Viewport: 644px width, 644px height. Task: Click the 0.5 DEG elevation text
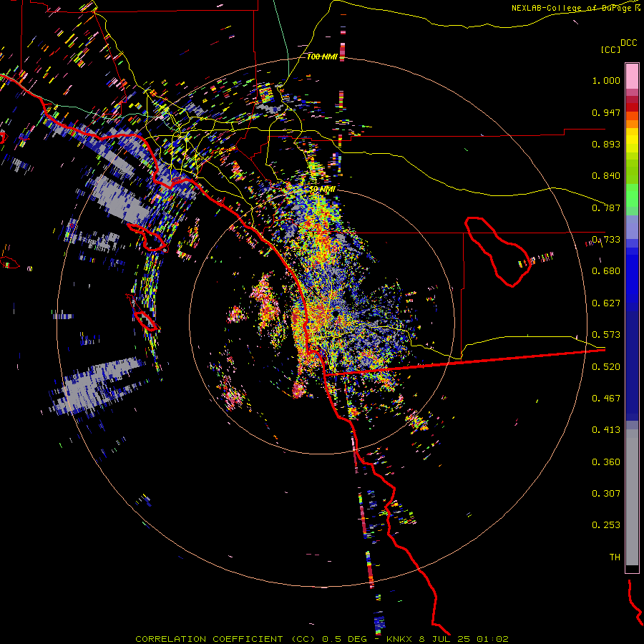tap(344, 639)
